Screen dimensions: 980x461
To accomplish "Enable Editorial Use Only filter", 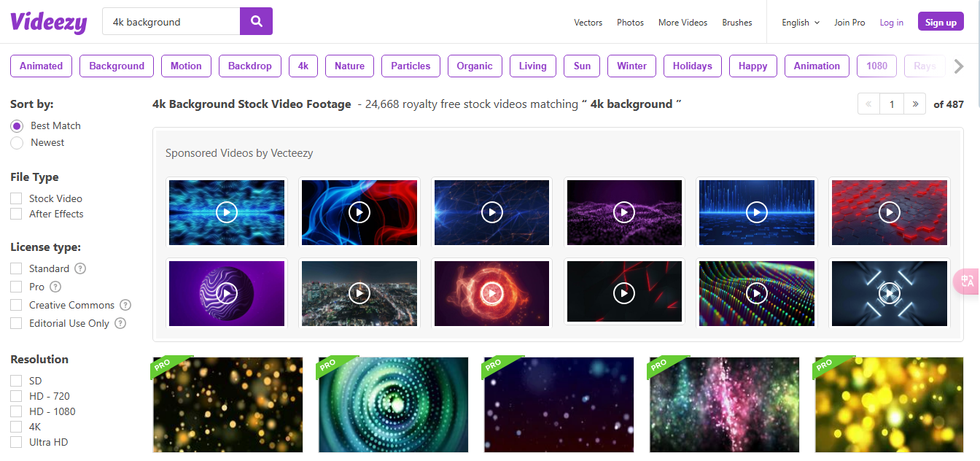I will pos(16,323).
